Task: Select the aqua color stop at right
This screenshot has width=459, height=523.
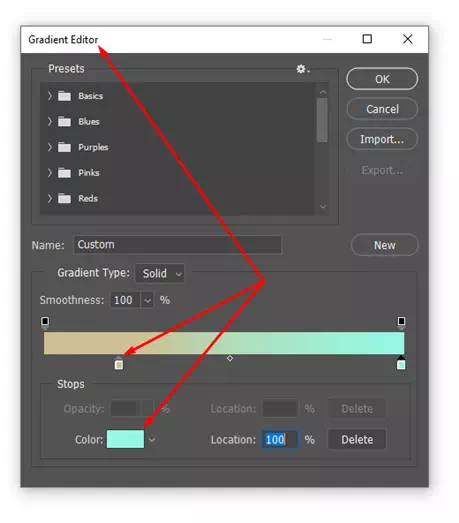Action: 401,363
